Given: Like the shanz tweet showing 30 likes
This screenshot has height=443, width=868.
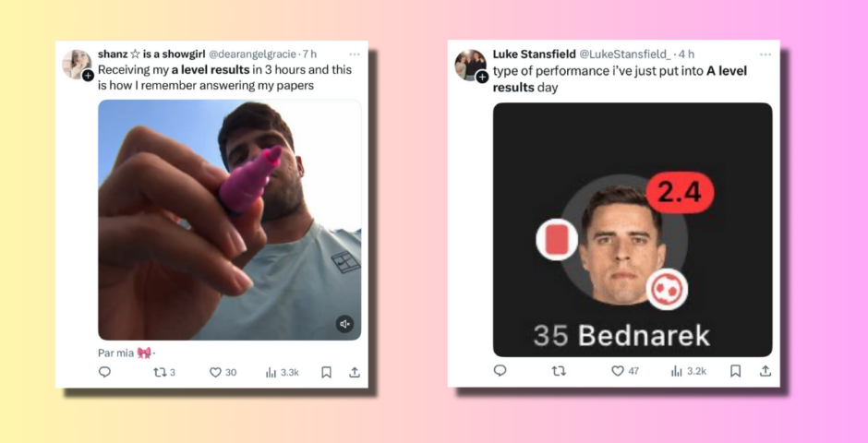Looking at the screenshot, I should (x=223, y=372).
